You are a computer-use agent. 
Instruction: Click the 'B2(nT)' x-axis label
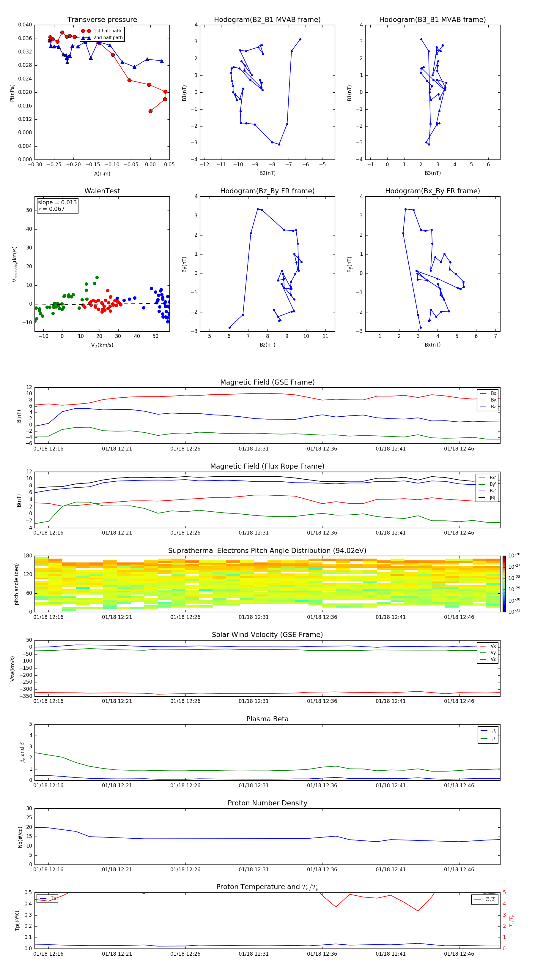tap(267, 173)
